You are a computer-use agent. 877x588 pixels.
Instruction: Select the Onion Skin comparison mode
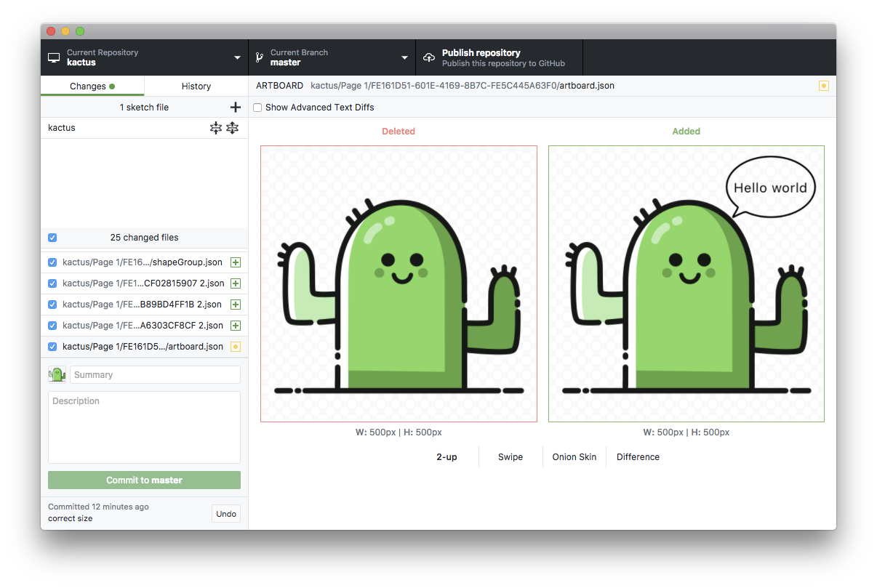[574, 457]
